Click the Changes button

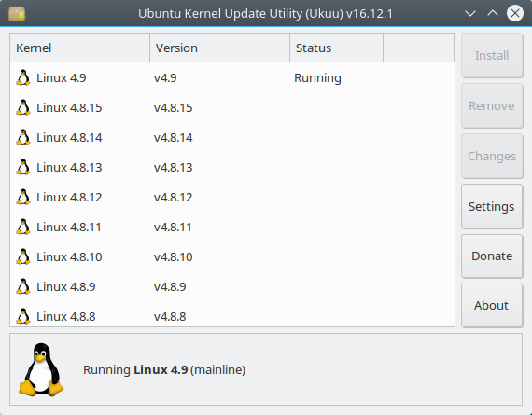[492, 157]
